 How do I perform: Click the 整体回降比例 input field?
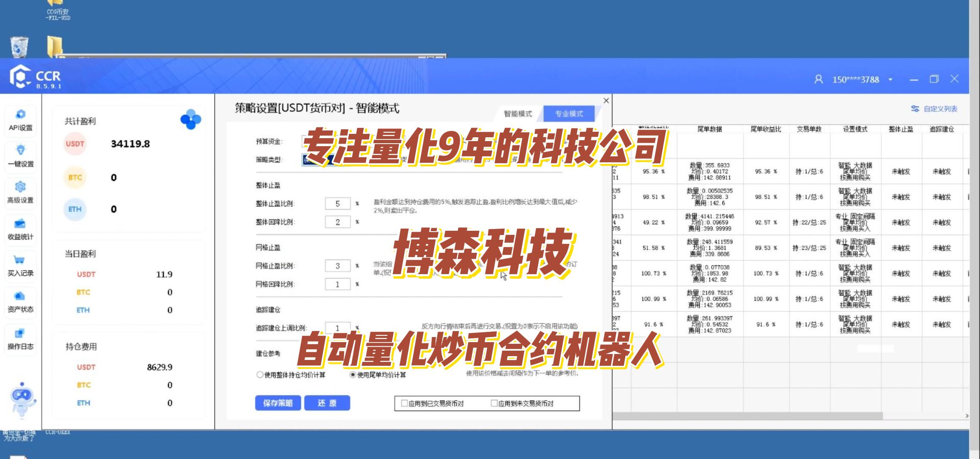click(x=338, y=222)
